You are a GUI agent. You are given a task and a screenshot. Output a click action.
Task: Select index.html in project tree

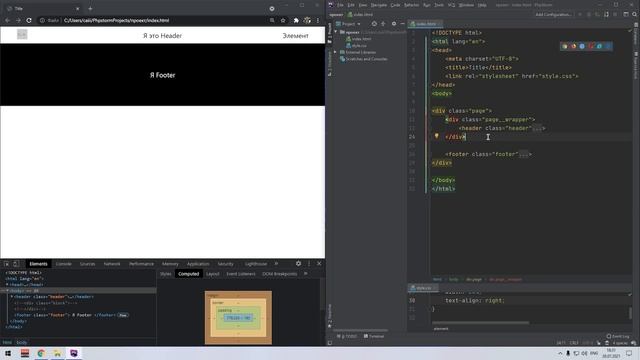coord(358,39)
